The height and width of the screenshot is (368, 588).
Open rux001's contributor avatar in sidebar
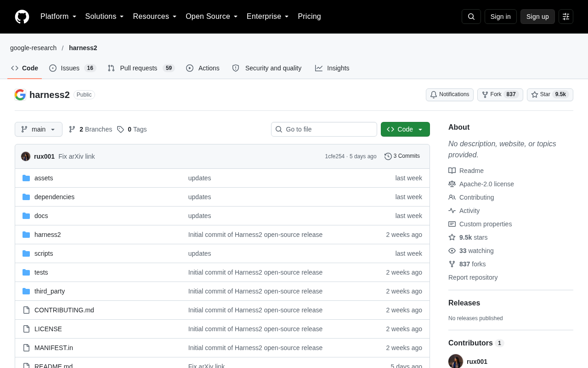(x=456, y=361)
